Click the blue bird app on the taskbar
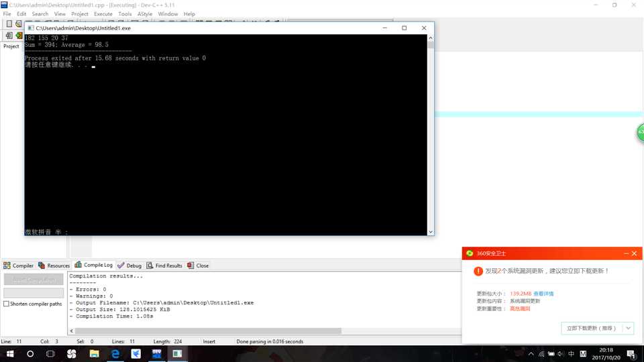The height and width of the screenshot is (362, 644). [136, 354]
